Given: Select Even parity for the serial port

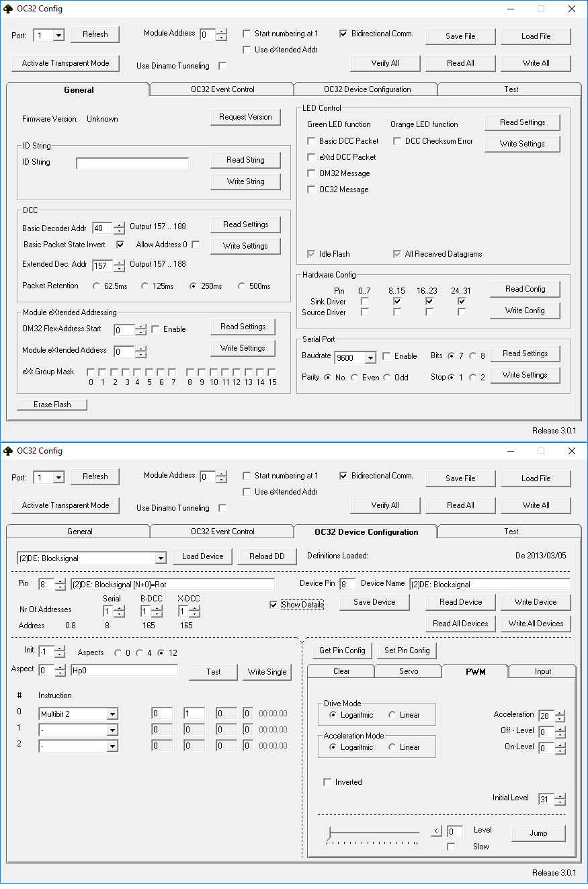Looking at the screenshot, I should pyautogui.click(x=354, y=378).
